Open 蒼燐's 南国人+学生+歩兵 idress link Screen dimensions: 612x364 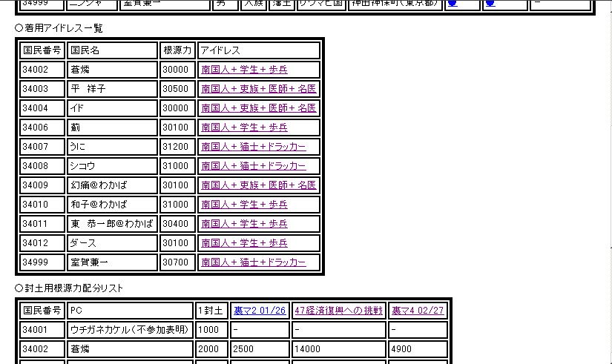coord(244,70)
